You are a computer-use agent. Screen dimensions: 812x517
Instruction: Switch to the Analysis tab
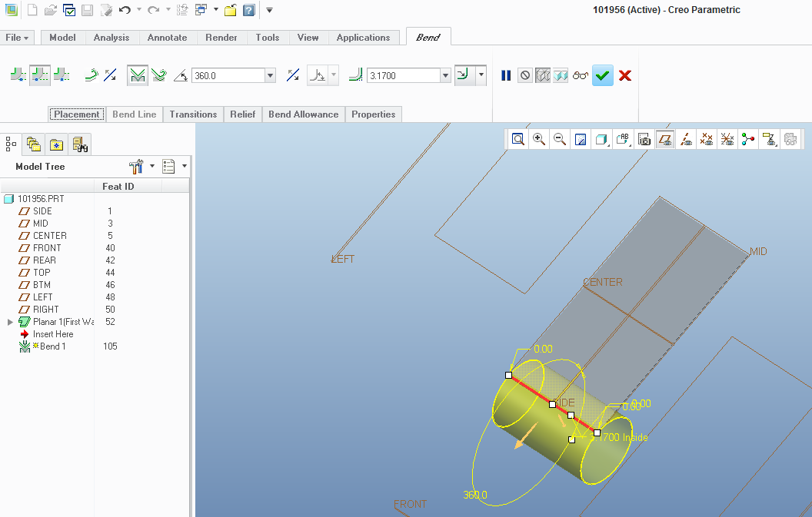coord(111,38)
